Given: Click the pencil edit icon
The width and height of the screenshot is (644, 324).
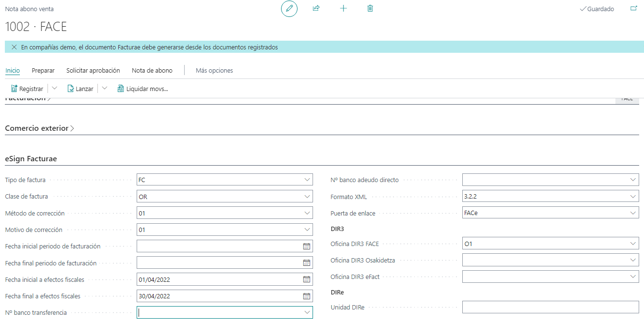Looking at the screenshot, I should [x=289, y=9].
